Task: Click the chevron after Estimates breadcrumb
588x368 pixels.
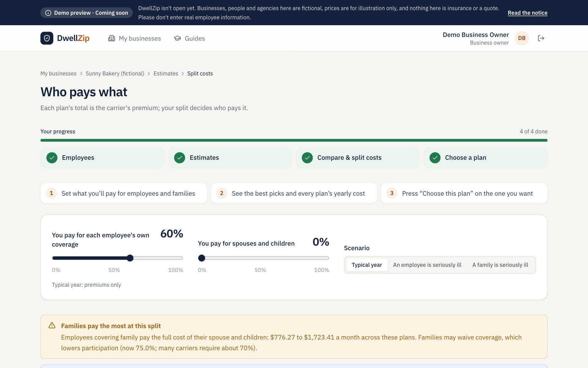Action: [x=183, y=74]
